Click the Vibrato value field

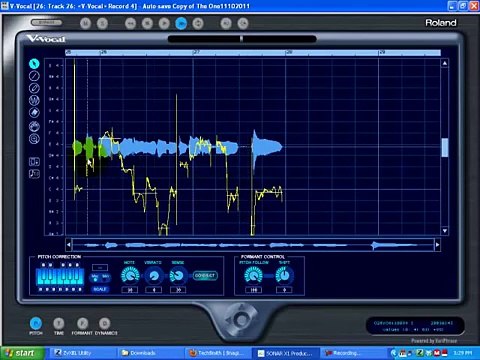(154, 290)
